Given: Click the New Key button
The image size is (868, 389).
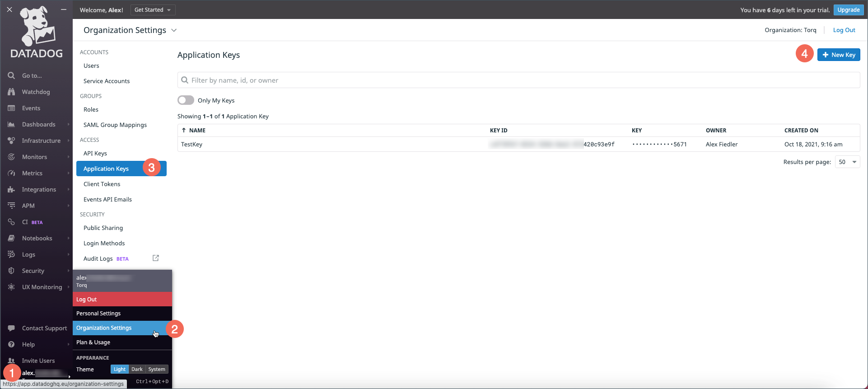Looking at the screenshot, I should 839,55.
